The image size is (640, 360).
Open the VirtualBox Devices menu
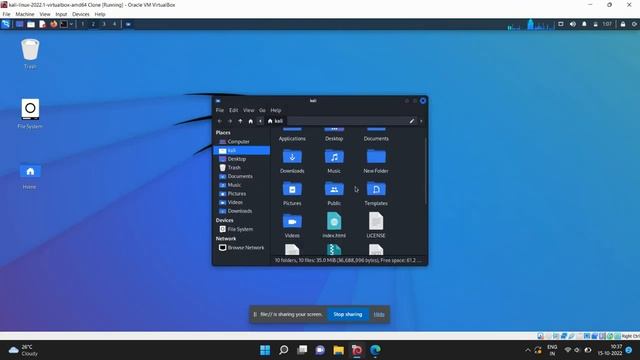tap(81, 14)
